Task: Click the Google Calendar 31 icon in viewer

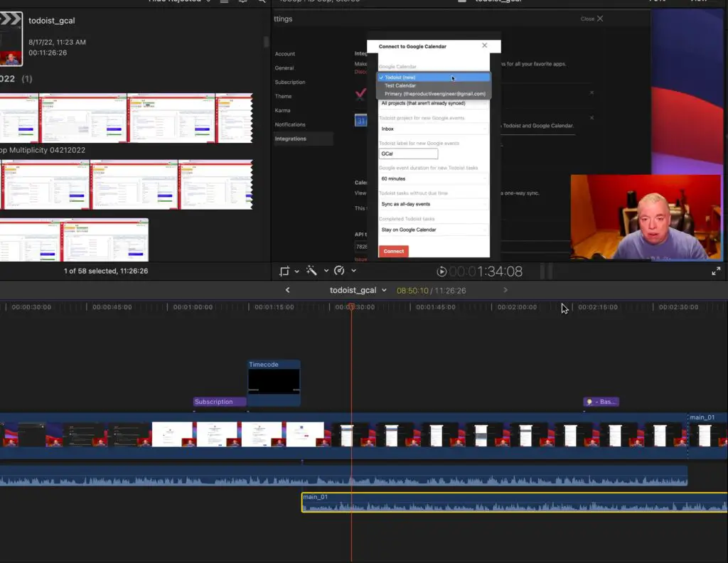Action: 360,121
